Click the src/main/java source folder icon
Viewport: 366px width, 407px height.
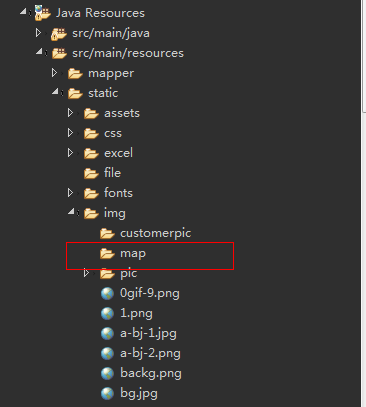pyautogui.click(x=58, y=33)
